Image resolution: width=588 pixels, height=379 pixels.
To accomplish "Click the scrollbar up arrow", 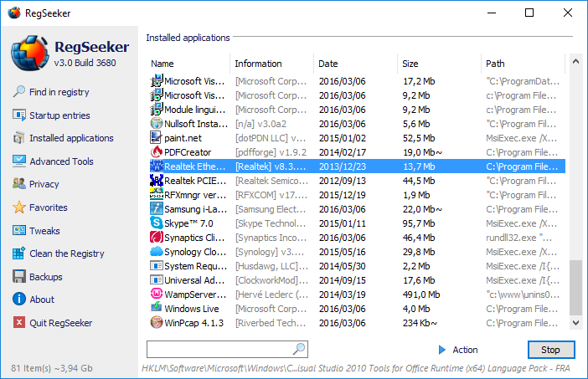I will pyautogui.click(x=575, y=61).
